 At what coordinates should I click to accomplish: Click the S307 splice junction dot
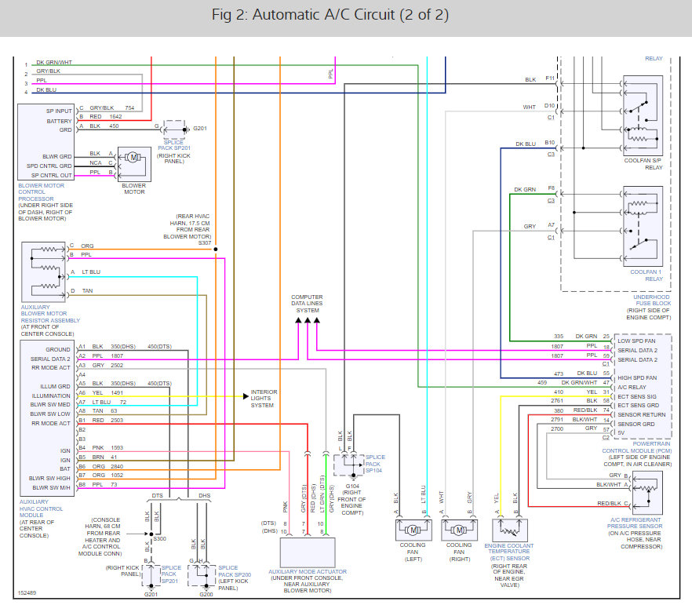216,250
